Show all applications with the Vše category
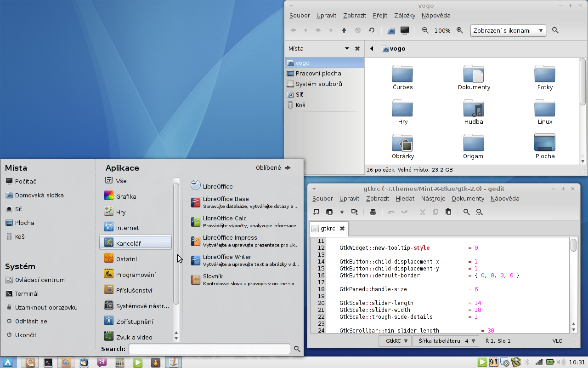The image size is (588, 368). click(x=136, y=181)
